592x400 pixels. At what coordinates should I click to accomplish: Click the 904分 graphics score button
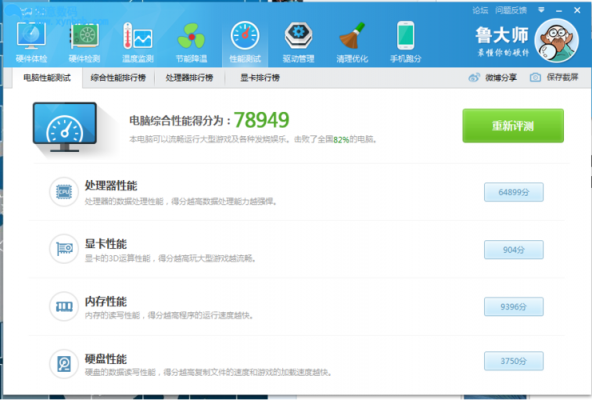click(514, 250)
